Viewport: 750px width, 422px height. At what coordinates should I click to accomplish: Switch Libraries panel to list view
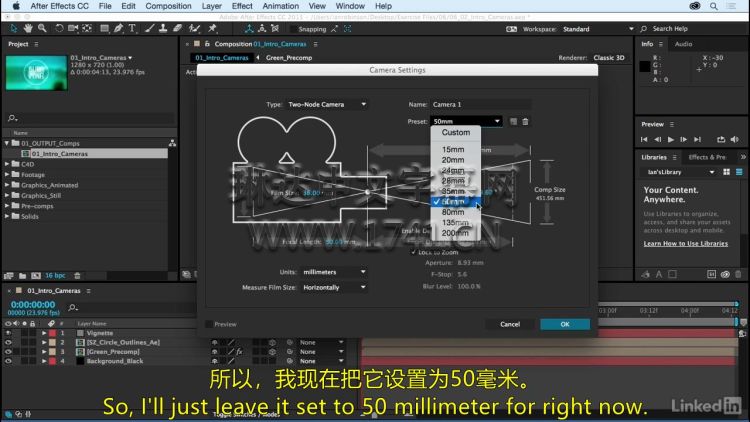(739, 172)
